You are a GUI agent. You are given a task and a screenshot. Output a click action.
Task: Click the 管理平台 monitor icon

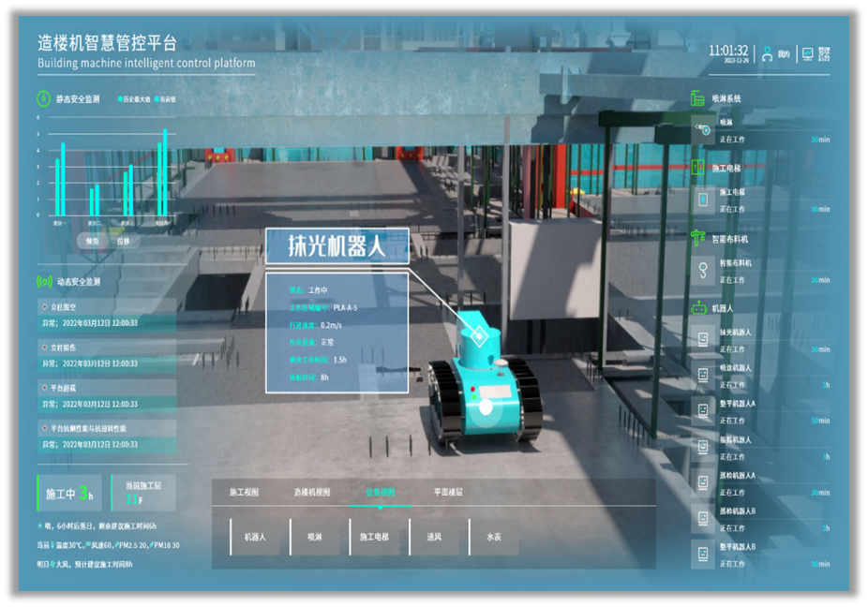[x=806, y=53]
